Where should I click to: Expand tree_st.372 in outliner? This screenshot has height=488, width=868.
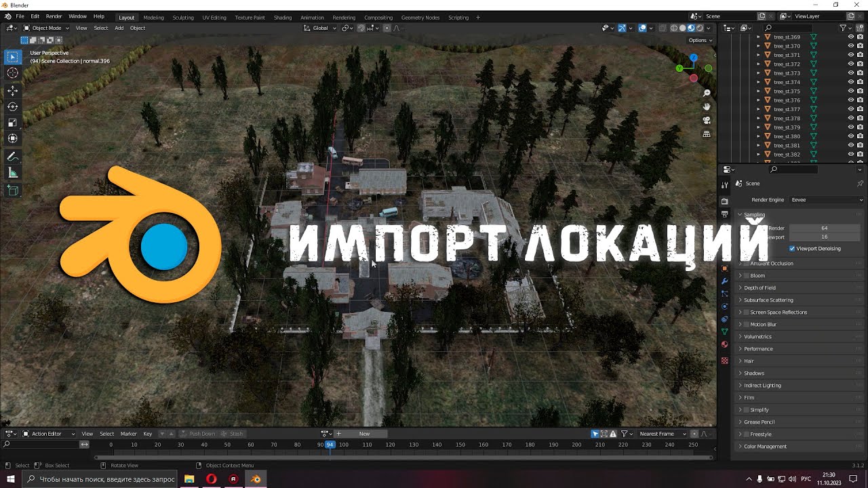tap(759, 64)
